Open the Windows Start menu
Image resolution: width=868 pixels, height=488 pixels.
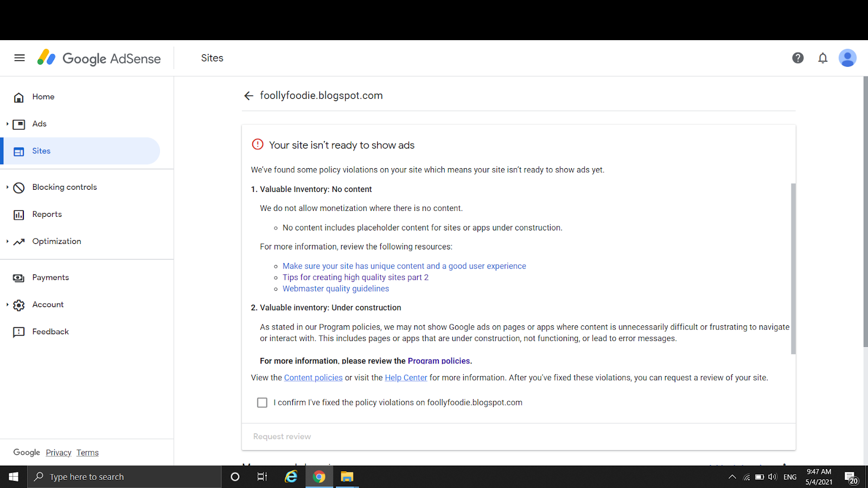(x=14, y=477)
